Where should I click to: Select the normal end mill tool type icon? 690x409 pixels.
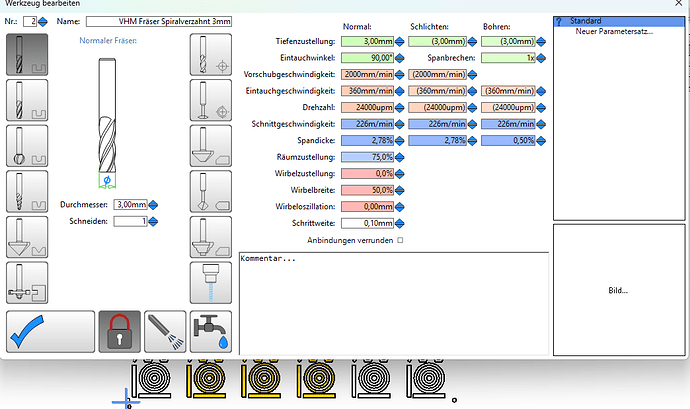[x=27, y=55]
